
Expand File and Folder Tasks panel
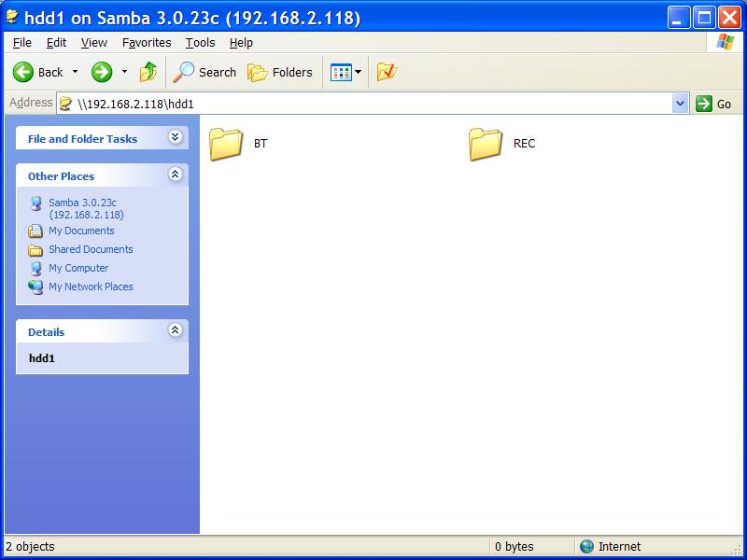coord(176,137)
